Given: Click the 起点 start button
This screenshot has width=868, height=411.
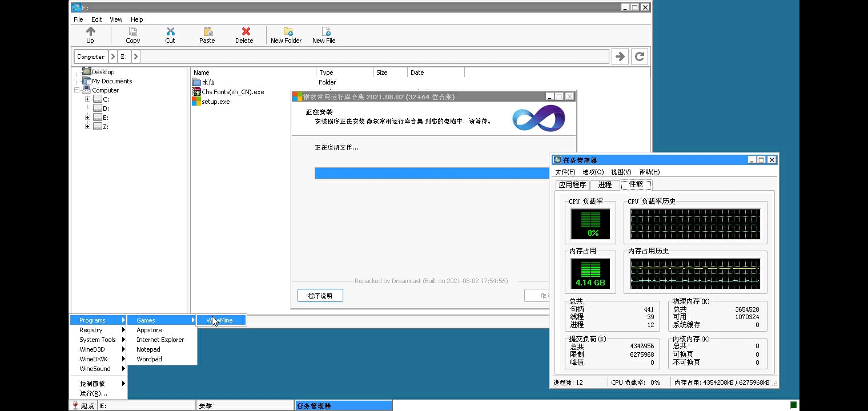Looking at the screenshot, I should [x=83, y=406].
